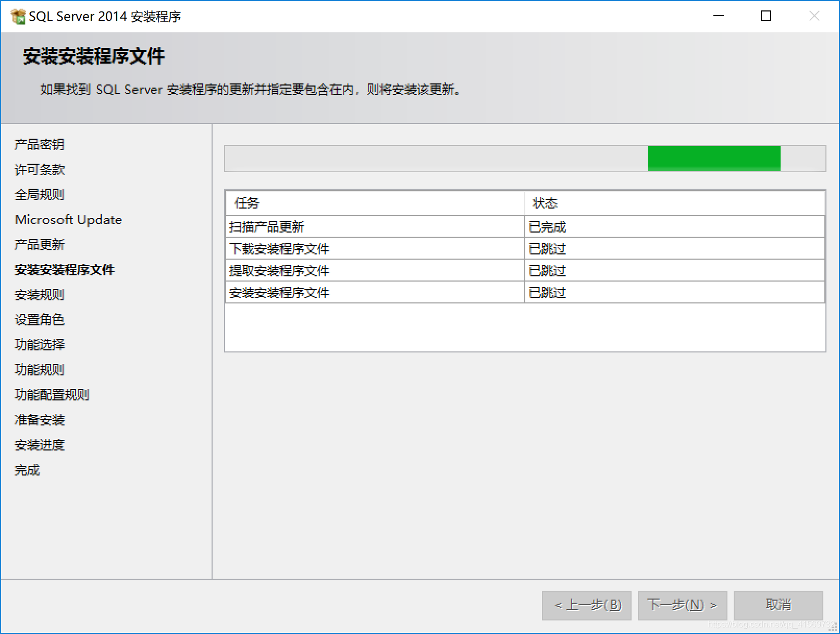Image resolution: width=840 pixels, height=634 pixels.
Task: Select the 安装规则 step in sidebar
Action: tap(40, 295)
